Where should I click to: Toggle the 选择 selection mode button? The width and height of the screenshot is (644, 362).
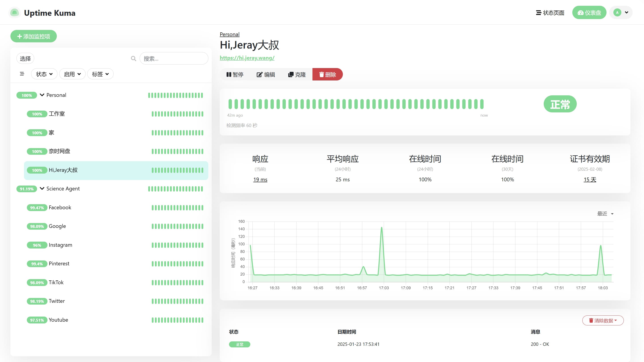(25, 59)
